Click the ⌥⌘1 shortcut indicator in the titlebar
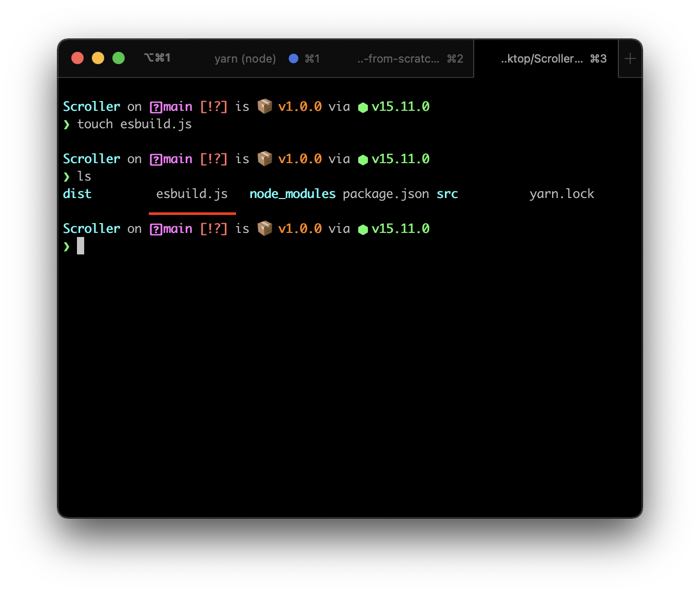 (157, 57)
